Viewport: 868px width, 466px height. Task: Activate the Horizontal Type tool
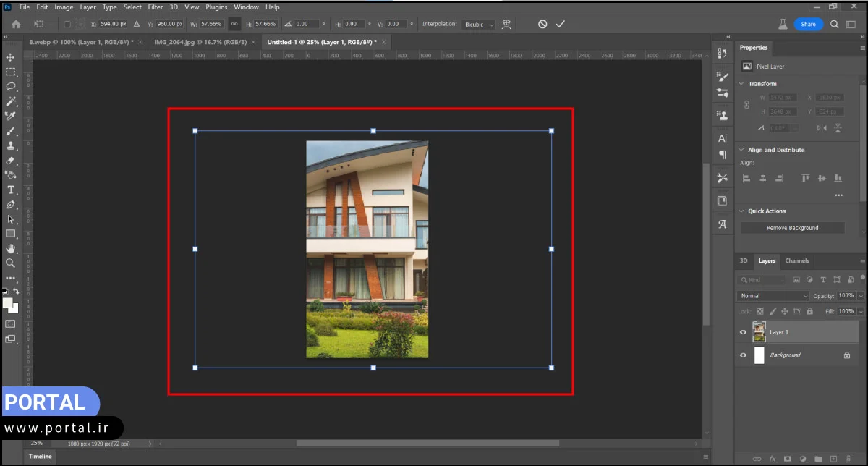coord(11,190)
